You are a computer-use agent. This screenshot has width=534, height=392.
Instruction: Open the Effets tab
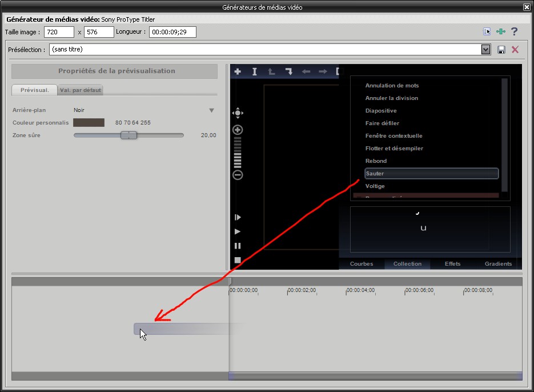pyautogui.click(x=452, y=263)
